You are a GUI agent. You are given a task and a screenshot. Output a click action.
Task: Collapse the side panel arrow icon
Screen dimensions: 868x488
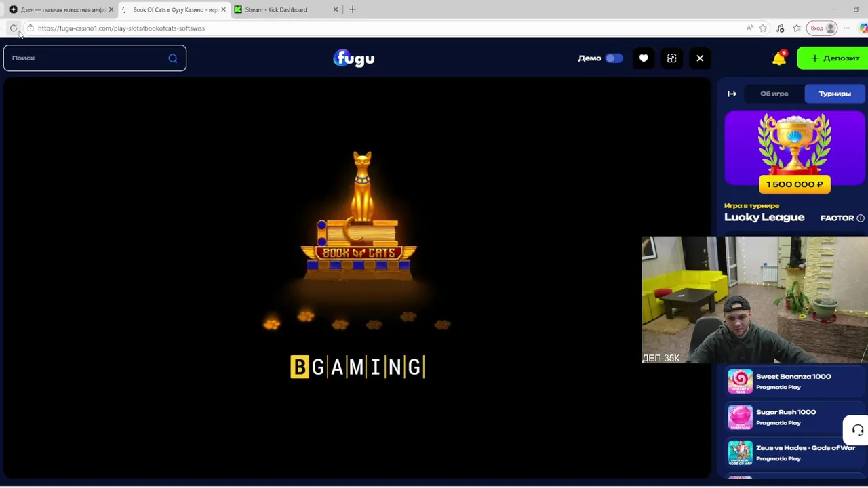coord(732,94)
